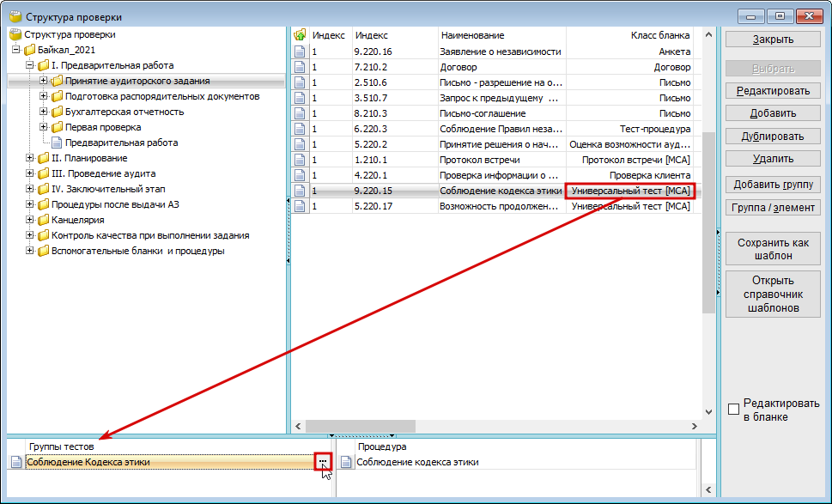The width and height of the screenshot is (832, 504).
Task: Click the Добавить button
Action: pos(773,113)
